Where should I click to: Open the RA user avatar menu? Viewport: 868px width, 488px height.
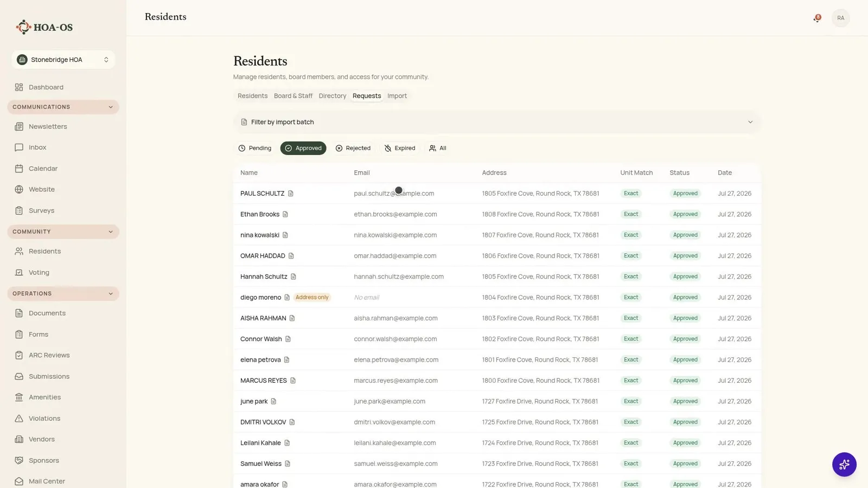[x=840, y=18]
